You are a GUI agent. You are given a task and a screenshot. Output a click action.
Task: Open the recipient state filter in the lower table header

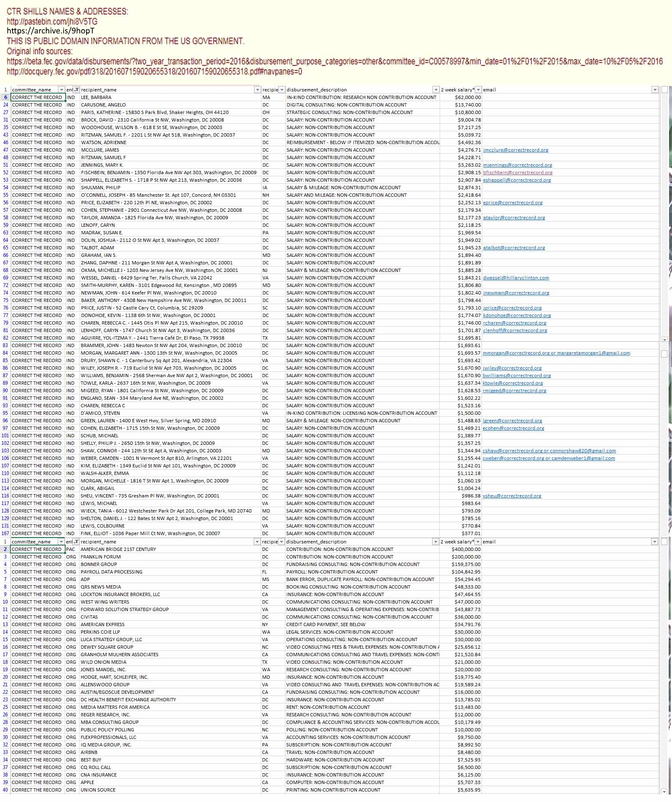pos(282,542)
